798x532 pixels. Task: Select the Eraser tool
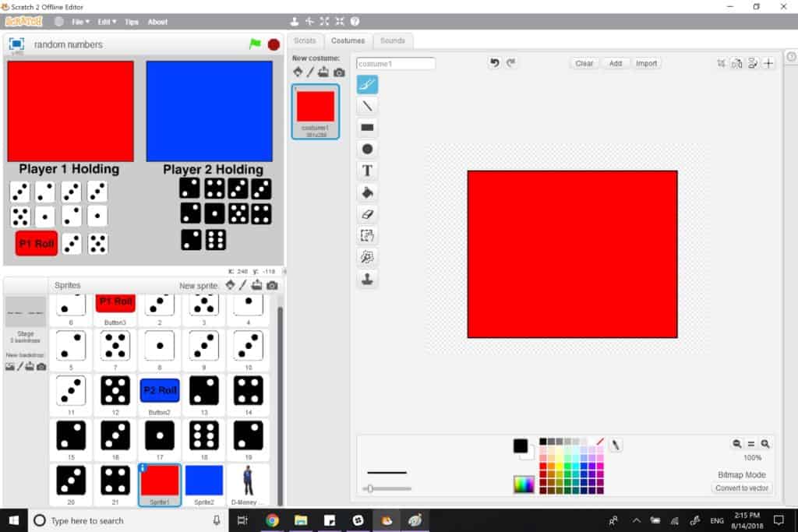tap(367, 214)
